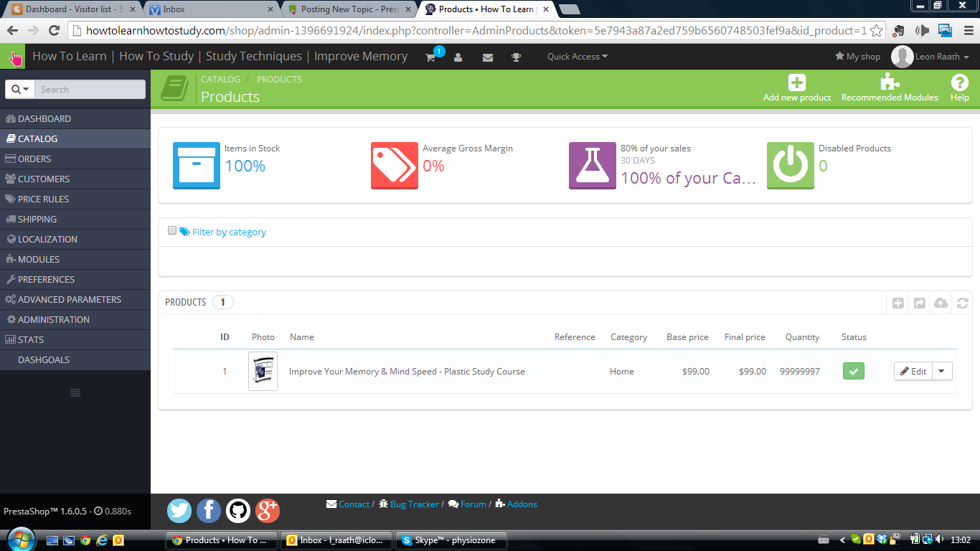Open Administration in the sidebar

[75, 320]
